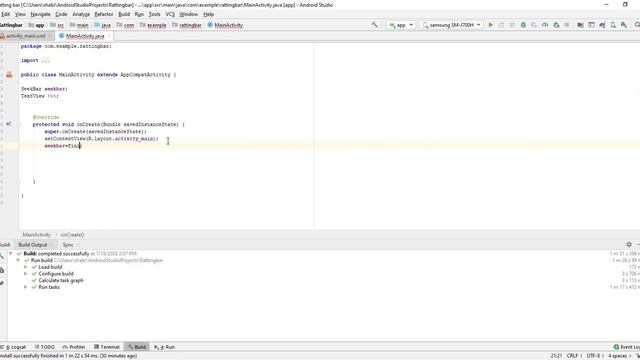Expand the folded import statement

[x=46, y=60]
